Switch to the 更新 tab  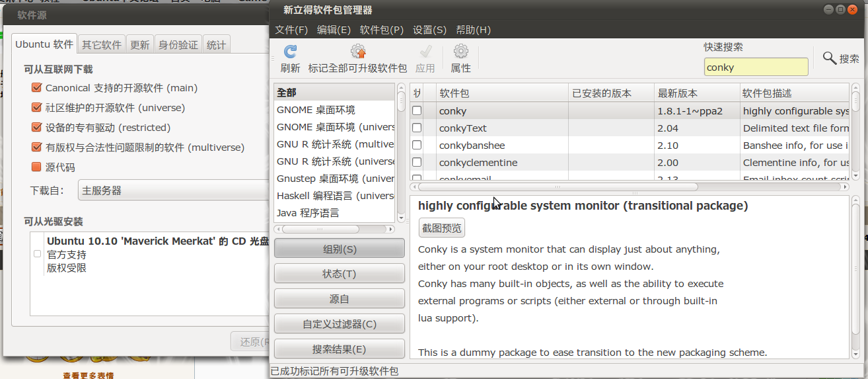140,45
